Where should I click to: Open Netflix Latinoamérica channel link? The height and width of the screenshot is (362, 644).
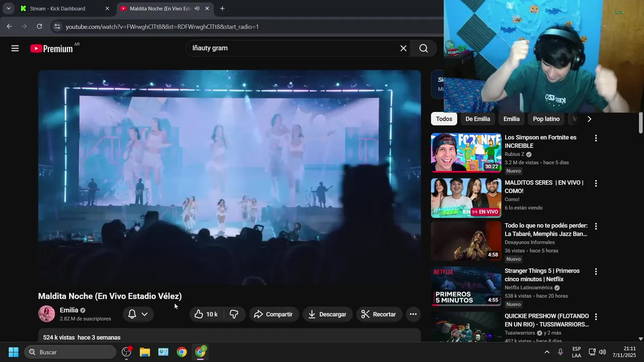click(x=528, y=288)
